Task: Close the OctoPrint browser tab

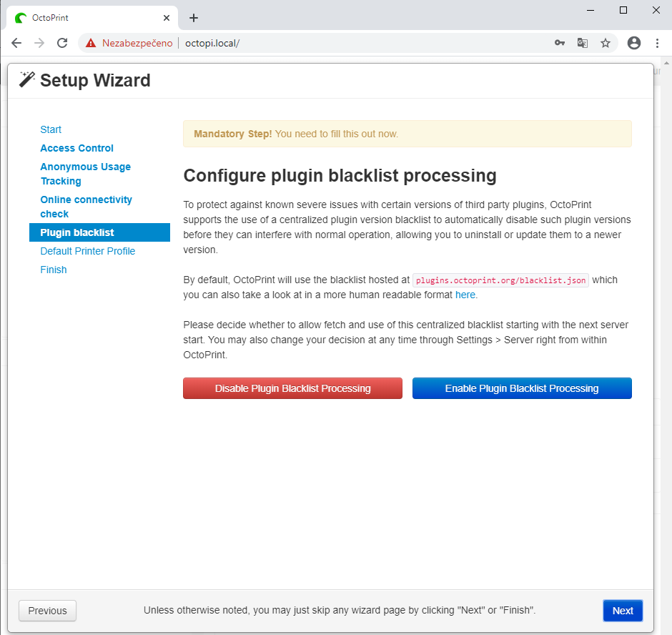Action: pyautogui.click(x=167, y=18)
